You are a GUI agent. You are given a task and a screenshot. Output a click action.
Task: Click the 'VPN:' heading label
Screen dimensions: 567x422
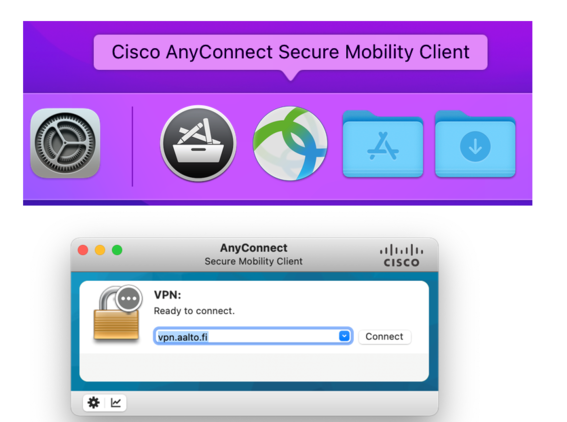pos(167,295)
